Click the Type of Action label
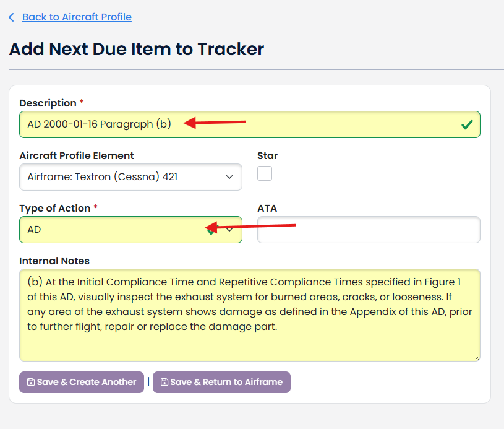This screenshot has height=429, width=504. pyautogui.click(x=54, y=209)
